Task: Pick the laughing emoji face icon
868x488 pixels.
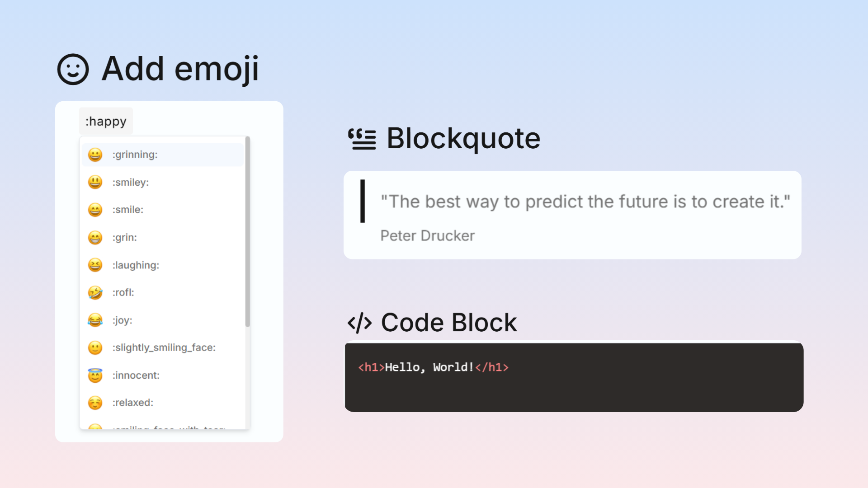Action: click(x=95, y=265)
